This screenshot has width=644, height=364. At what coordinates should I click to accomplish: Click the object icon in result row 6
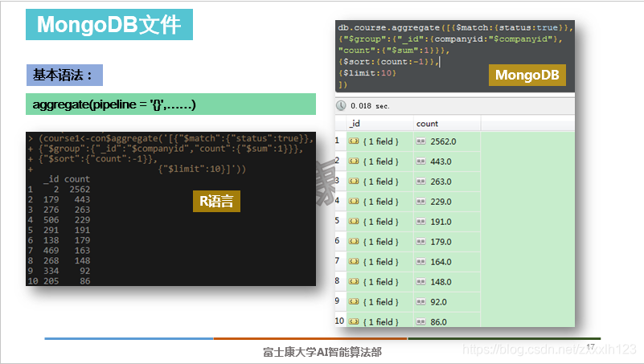click(354, 242)
